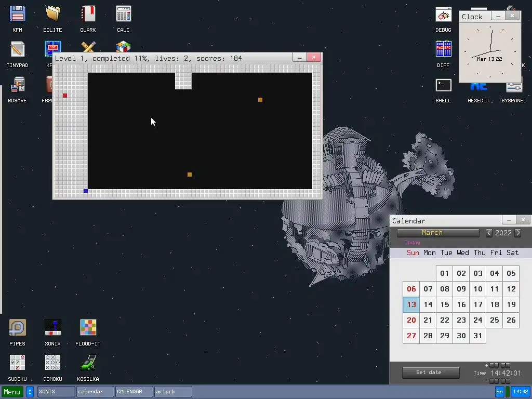532x399 pixels.
Task: Click the taskbar up-down arrows button
Action: coord(30,392)
